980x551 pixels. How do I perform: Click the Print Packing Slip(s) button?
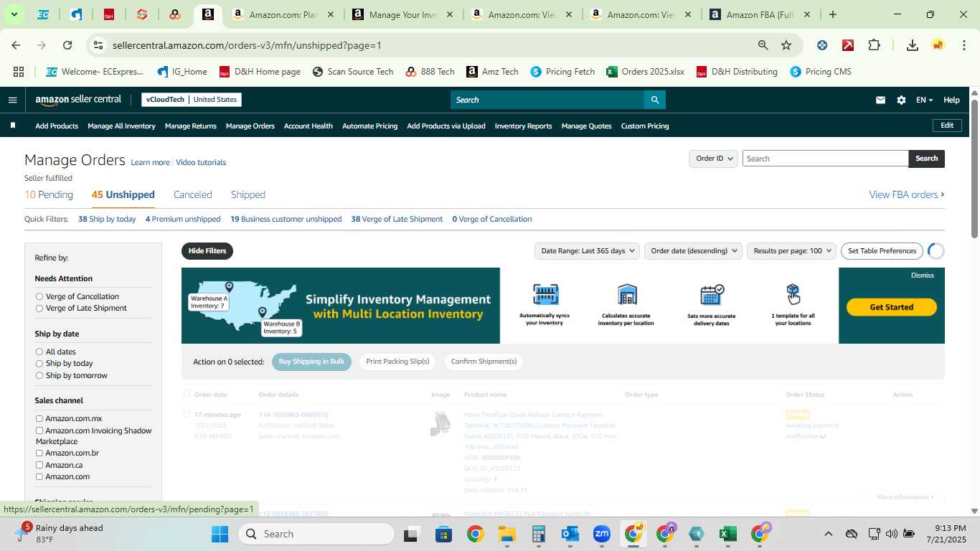pos(397,362)
